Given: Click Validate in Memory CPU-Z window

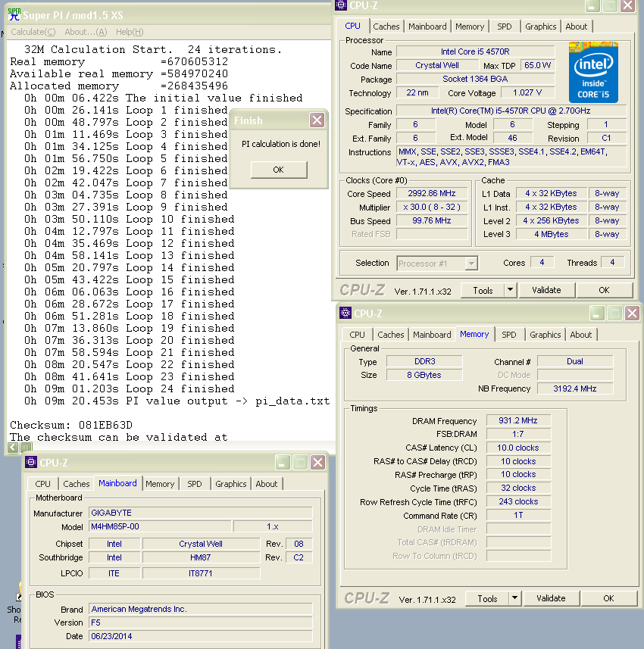Looking at the screenshot, I should click(551, 598).
